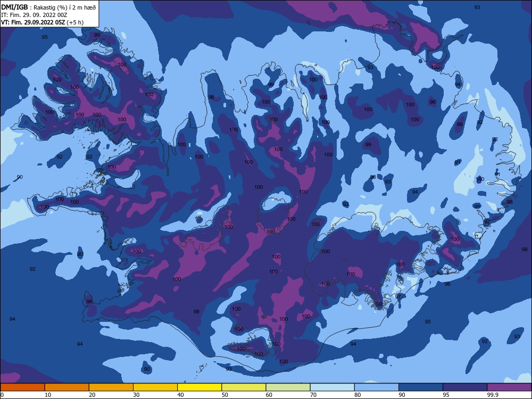532x399 pixels.
Task: Select the 'IT: Fim. 29. 09. 2022 00Z' line
Action: [34, 15]
